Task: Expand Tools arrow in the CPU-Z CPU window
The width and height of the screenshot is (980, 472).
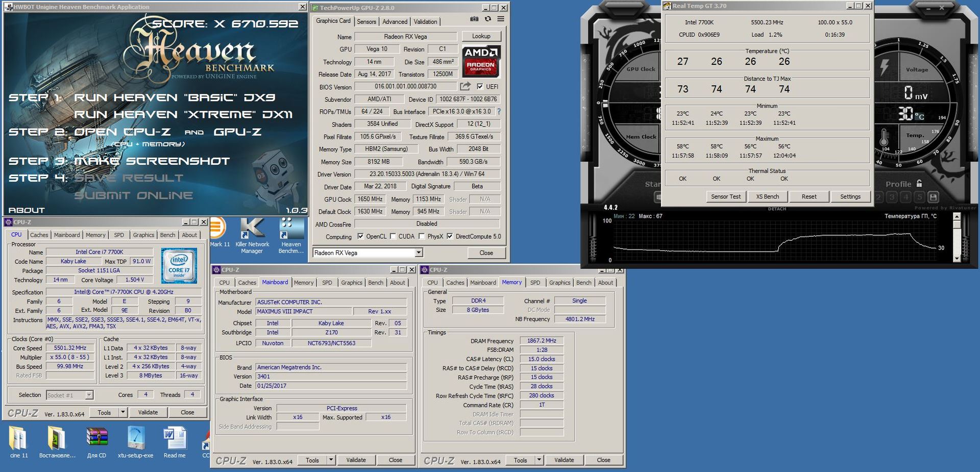Action: coord(123,412)
